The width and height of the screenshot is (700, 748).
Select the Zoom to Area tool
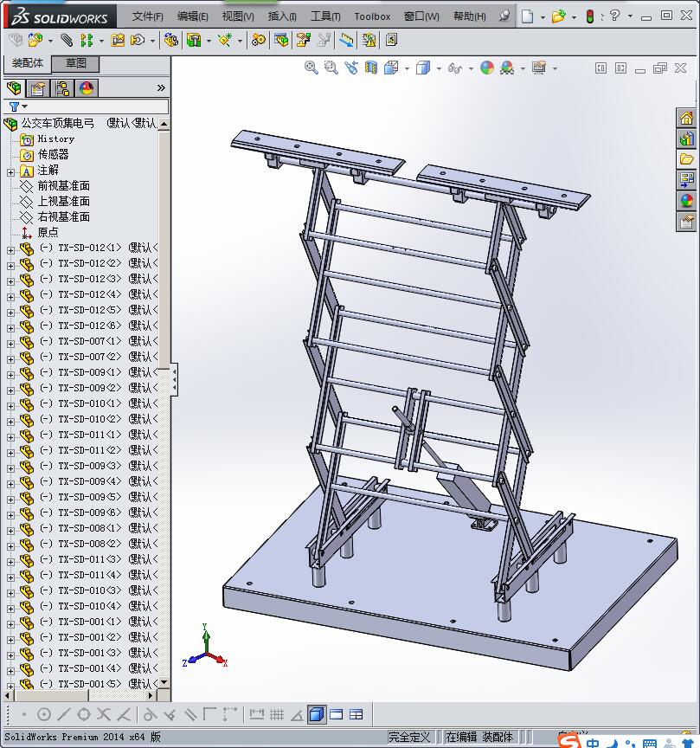pyautogui.click(x=331, y=68)
